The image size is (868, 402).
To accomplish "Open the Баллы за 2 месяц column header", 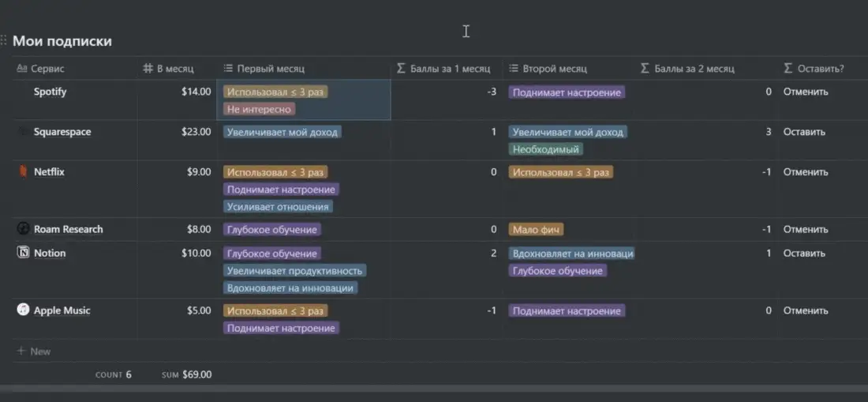I will pyautogui.click(x=687, y=69).
